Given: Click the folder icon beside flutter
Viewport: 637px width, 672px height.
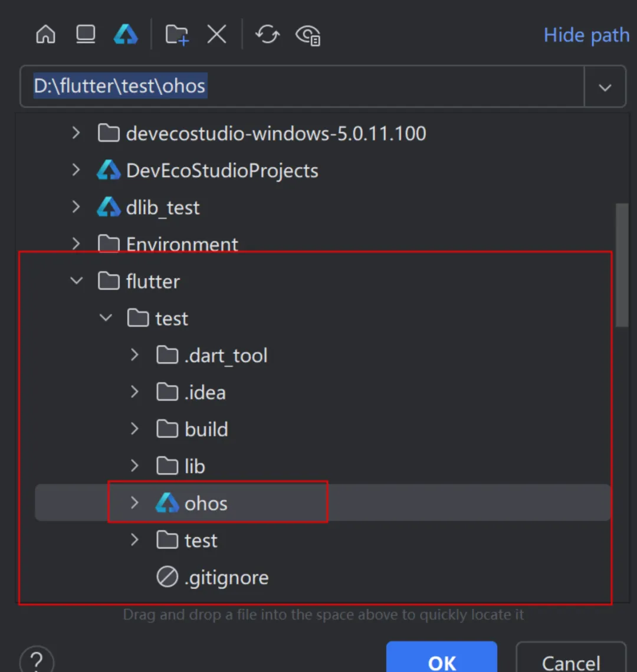Looking at the screenshot, I should pos(109,281).
